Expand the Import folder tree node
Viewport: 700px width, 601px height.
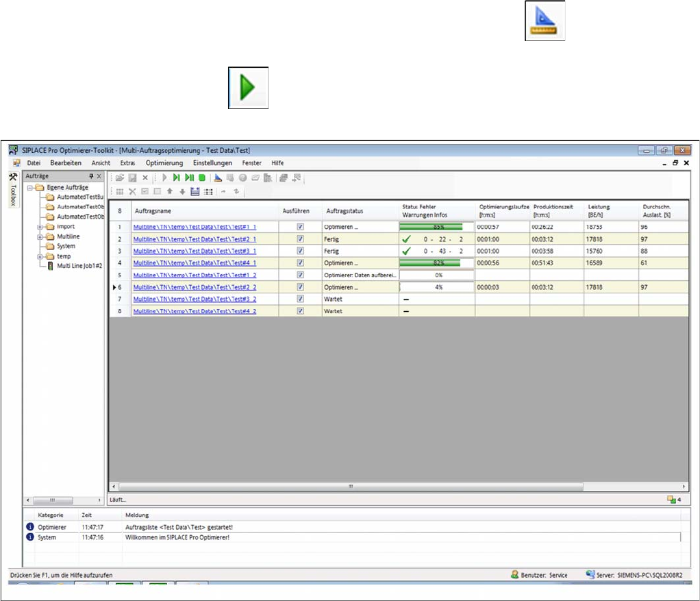tap(40, 227)
